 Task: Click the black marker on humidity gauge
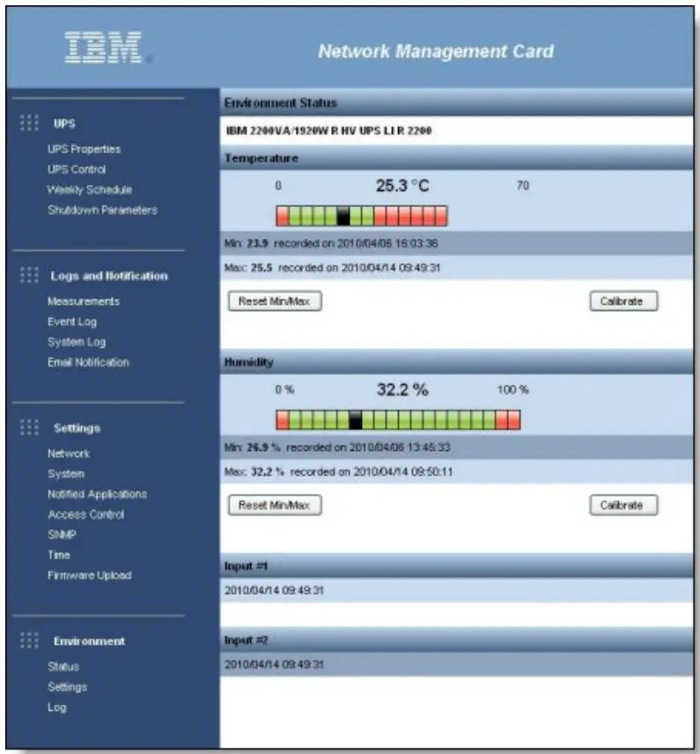pos(356,420)
